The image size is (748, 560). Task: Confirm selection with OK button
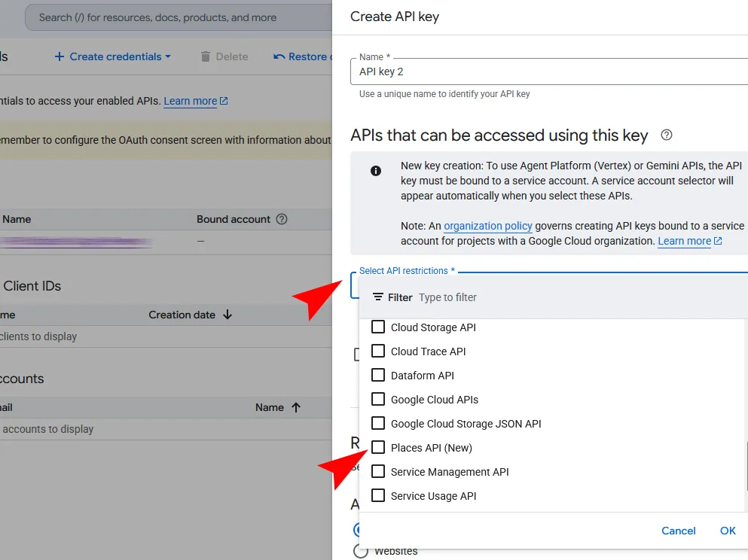pos(728,531)
